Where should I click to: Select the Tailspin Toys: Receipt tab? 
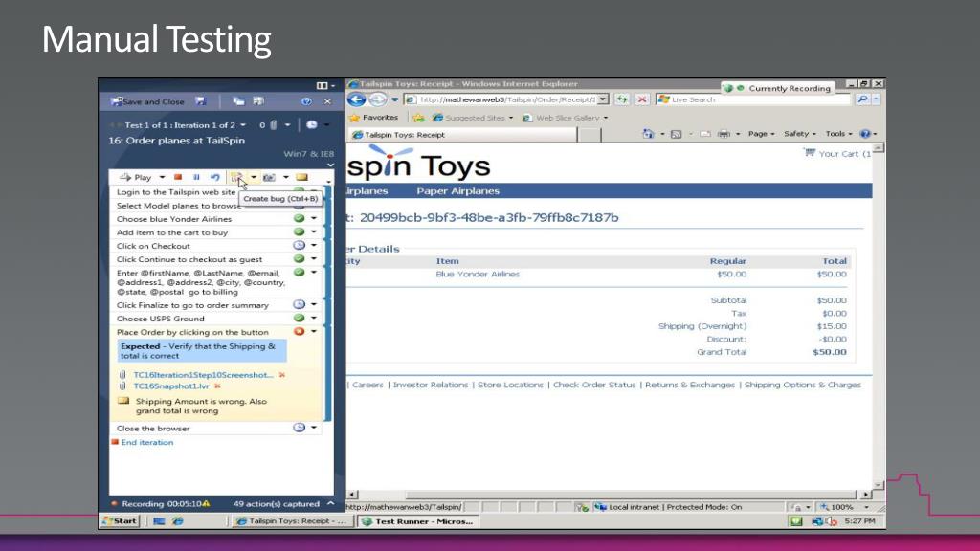[462, 134]
